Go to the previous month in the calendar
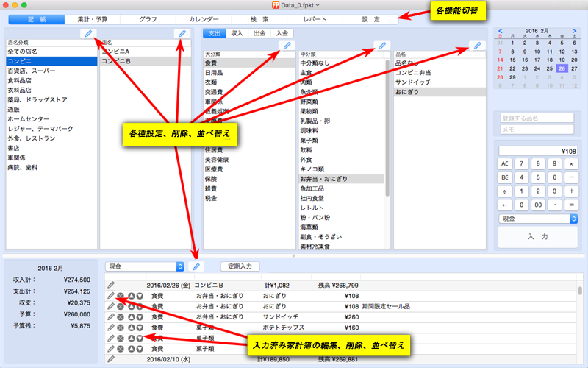This screenshot has width=588, height=368. pos(501,31)
